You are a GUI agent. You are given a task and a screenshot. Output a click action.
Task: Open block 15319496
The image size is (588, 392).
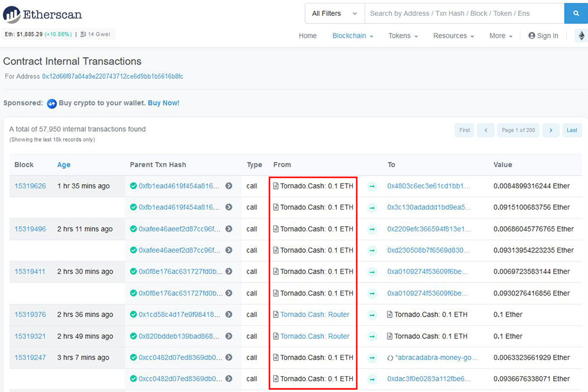[x=31, y=228]
